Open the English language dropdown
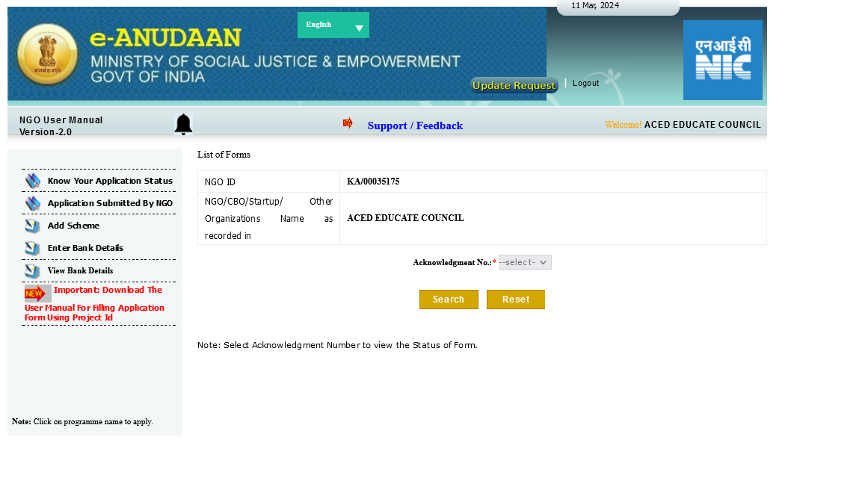 tap(333, 25)
